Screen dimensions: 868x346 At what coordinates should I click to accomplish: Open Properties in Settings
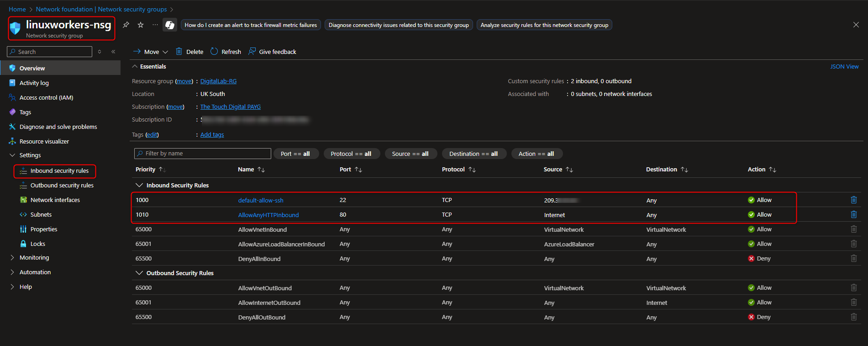pyautogui.click(x=44, y=229)
